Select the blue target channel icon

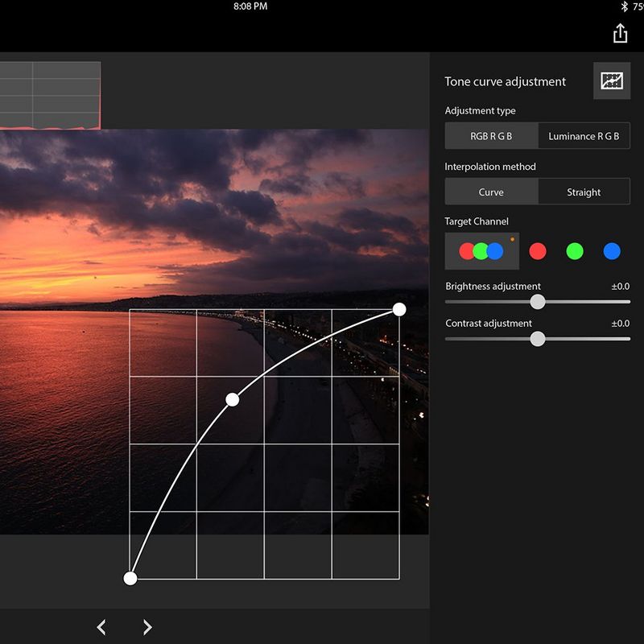[611, 251]
